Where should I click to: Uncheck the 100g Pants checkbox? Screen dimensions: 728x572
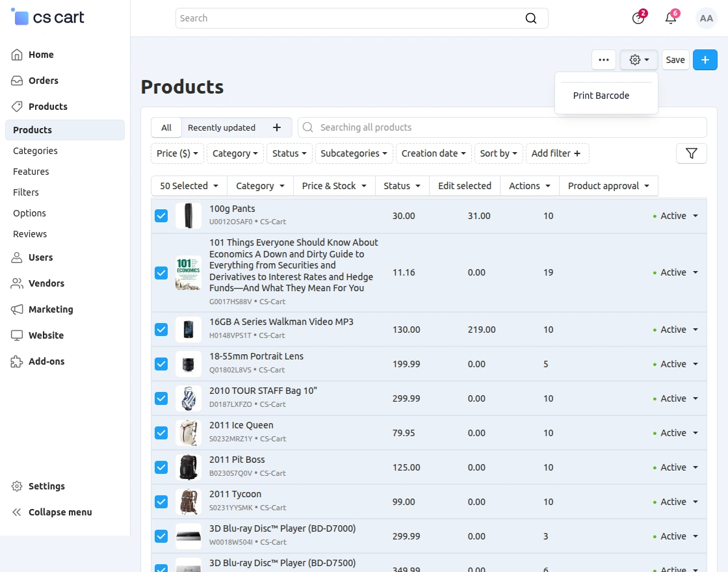(161, 216)
